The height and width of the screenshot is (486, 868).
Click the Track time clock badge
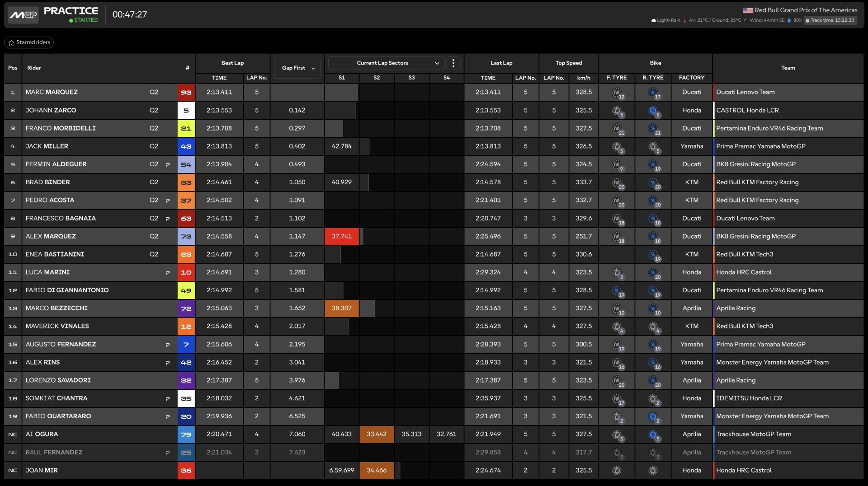(830, 20)
